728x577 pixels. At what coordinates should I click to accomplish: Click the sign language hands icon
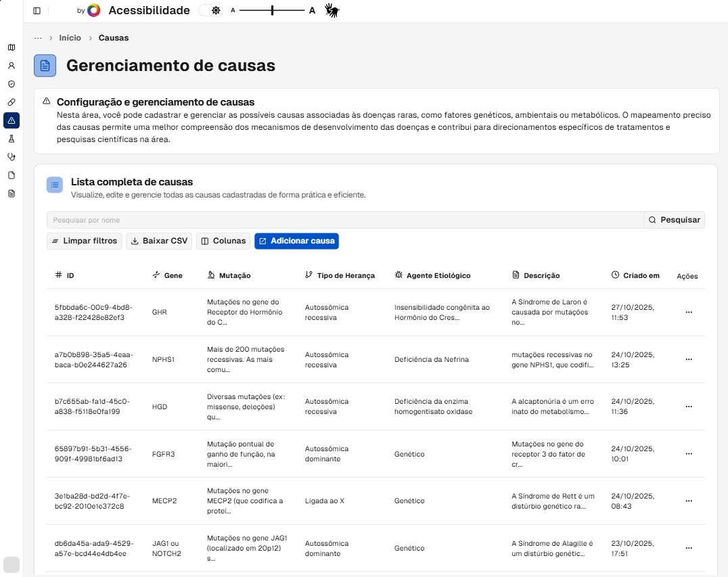332,10
